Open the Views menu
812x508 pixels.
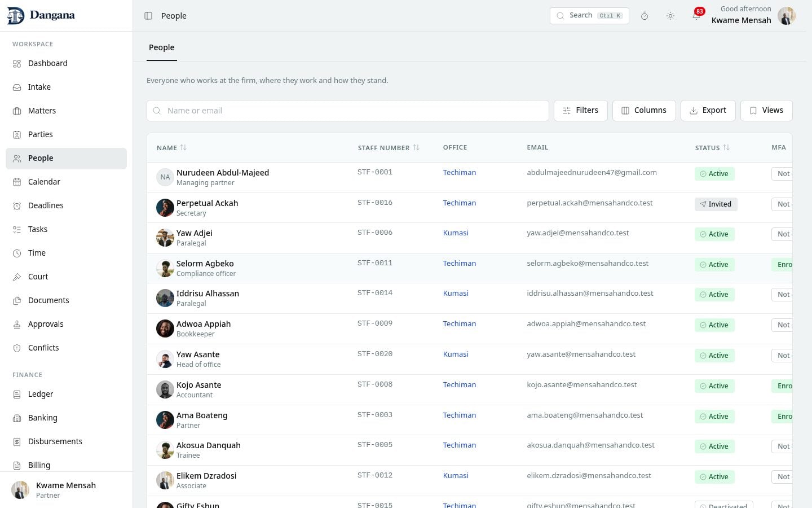pyautogui.click(x=766, y=111)
